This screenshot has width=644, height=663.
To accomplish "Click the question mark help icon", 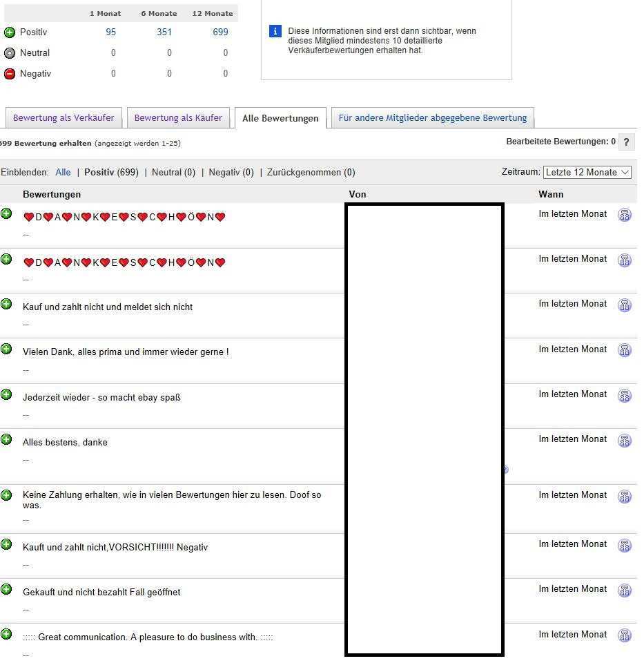I will 626,142.
